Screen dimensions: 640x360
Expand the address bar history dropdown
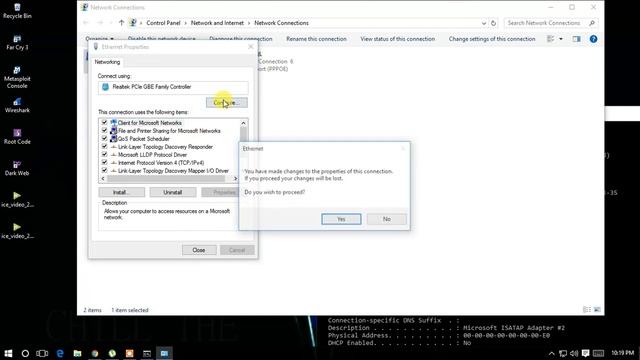[x=484, y=23]
